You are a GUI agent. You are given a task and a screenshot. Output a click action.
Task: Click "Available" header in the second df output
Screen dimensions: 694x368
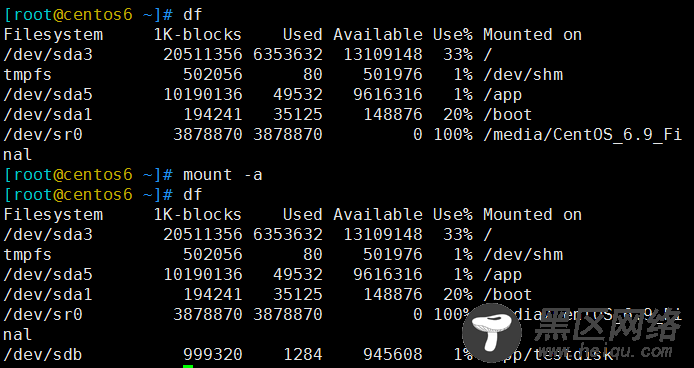[378, 214]
